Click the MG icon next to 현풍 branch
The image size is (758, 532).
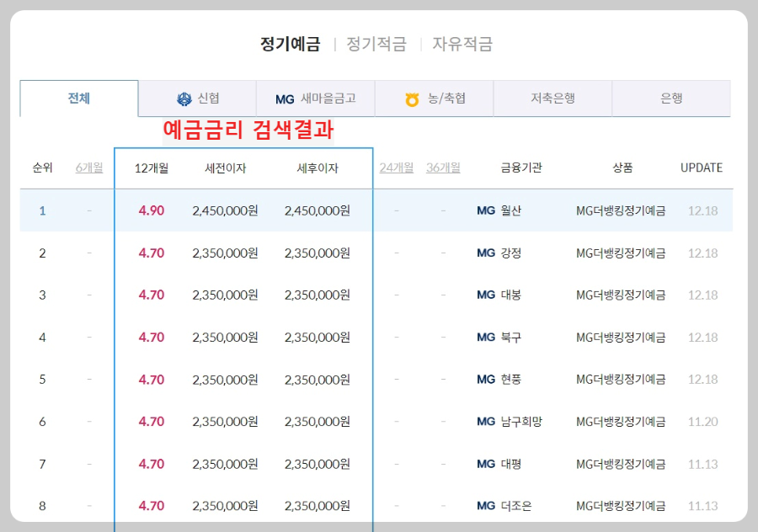pyautogui.click(x=486, y=380)
